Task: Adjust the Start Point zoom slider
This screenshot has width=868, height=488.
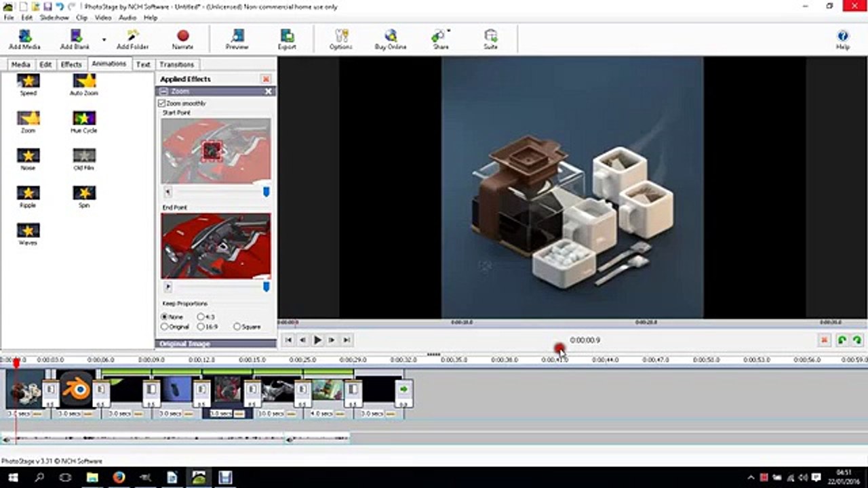Action: coord(266,192)
